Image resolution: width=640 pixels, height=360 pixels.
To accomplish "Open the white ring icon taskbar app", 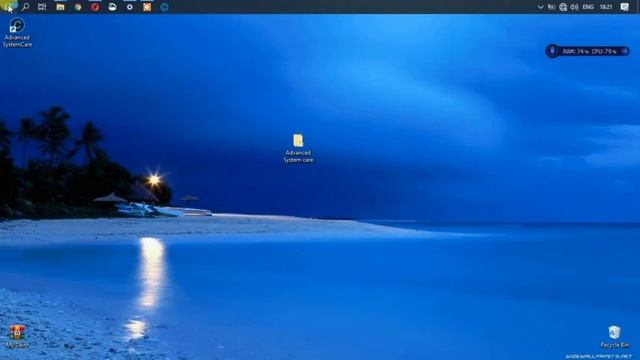I will (130, 7).
